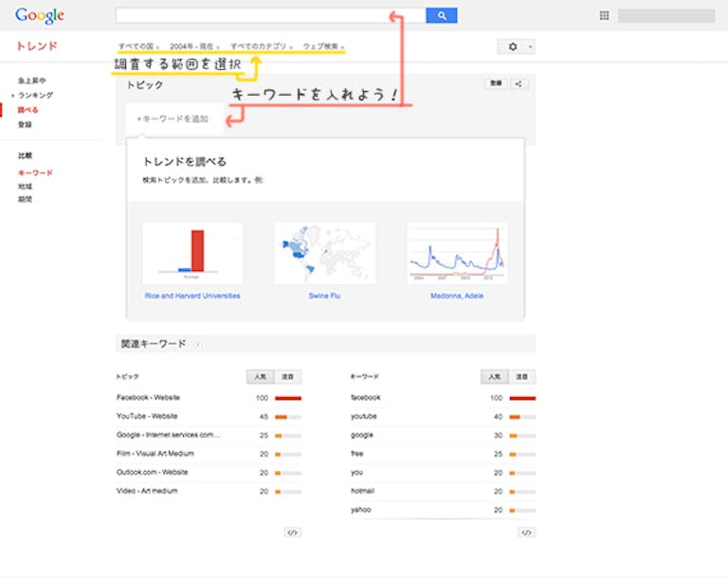The height and width of the screenshot is (578, 728).
Task: Toggle 人気 in the トピック section
Action: (259, 376)
